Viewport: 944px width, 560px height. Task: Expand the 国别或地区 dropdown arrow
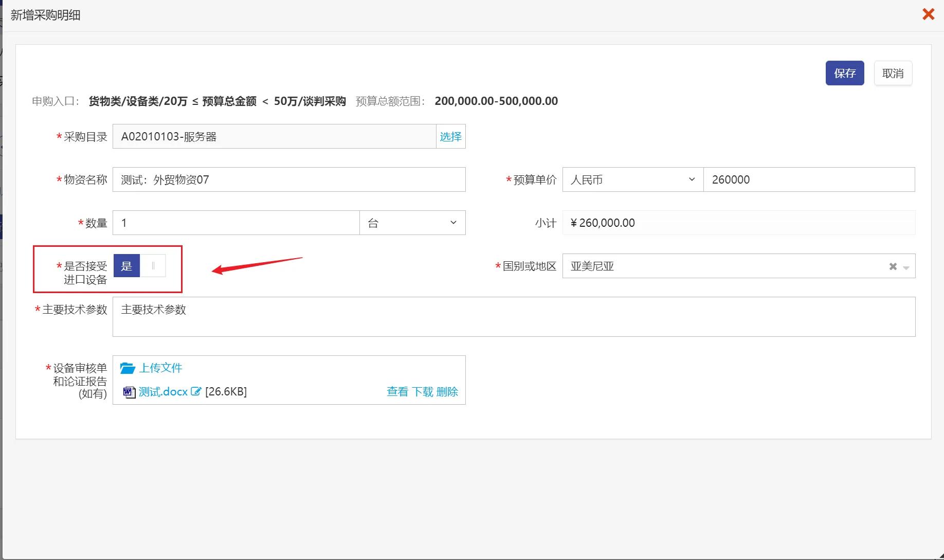click(x=906, y=267)
